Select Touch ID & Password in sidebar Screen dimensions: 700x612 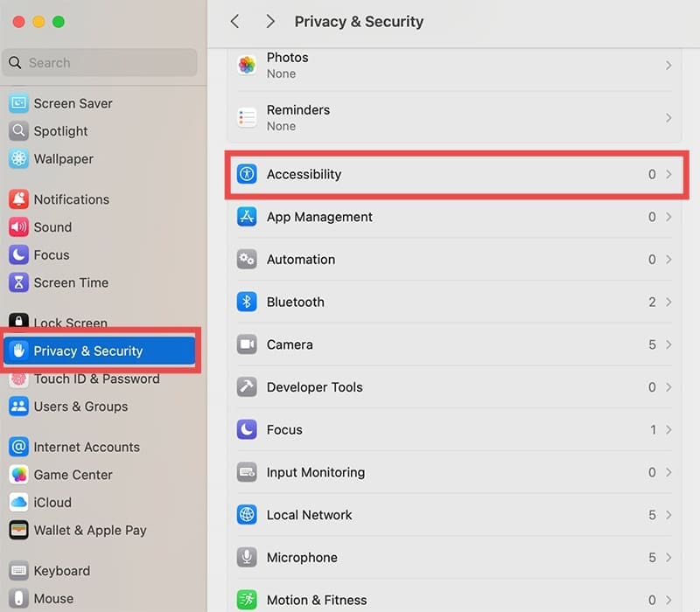tap(96, 379)
